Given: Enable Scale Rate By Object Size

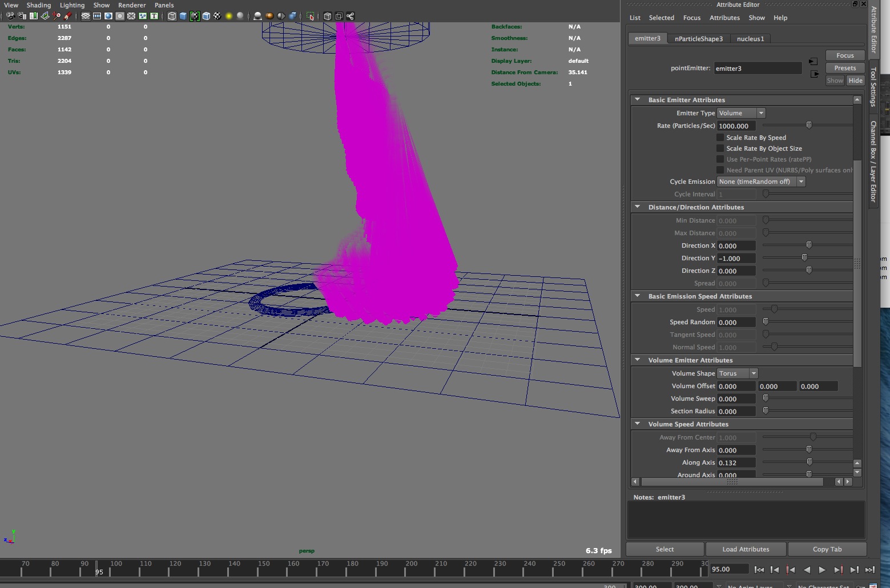Looking at the screenshot, I should [x=720, y=148].
